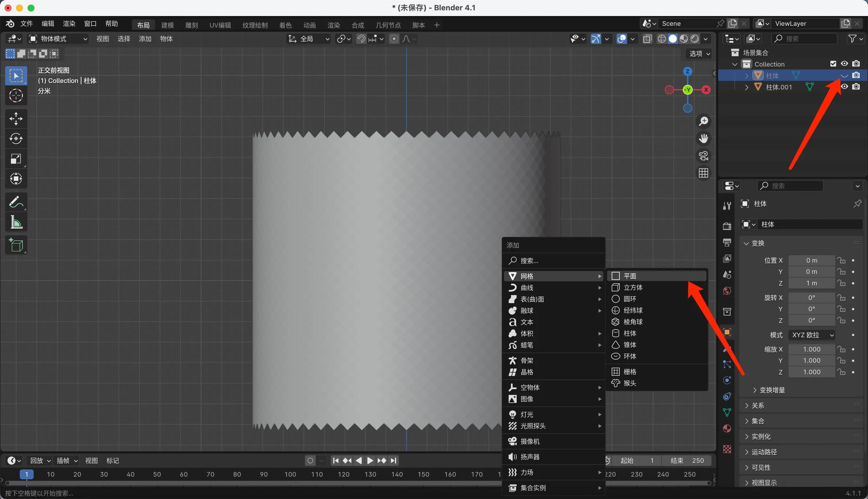This screenshot has height=499, width=868.
Task: Select the Rotate tool icon
Action: [x=16, y=139]
